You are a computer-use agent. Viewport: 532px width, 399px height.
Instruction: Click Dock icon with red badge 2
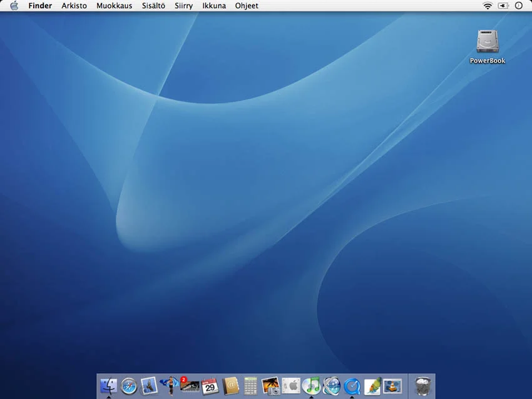(x=189, y=385)
